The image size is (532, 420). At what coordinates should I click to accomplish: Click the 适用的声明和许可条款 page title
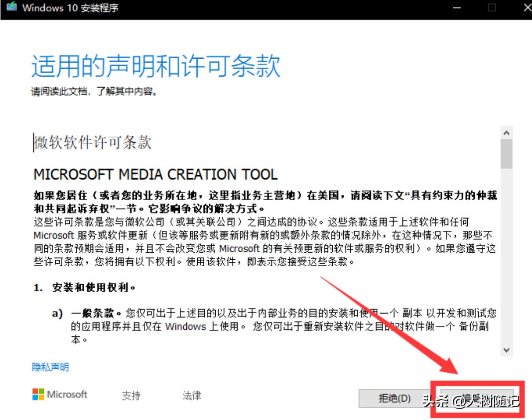pyautogui.click(x=156, y=66)
